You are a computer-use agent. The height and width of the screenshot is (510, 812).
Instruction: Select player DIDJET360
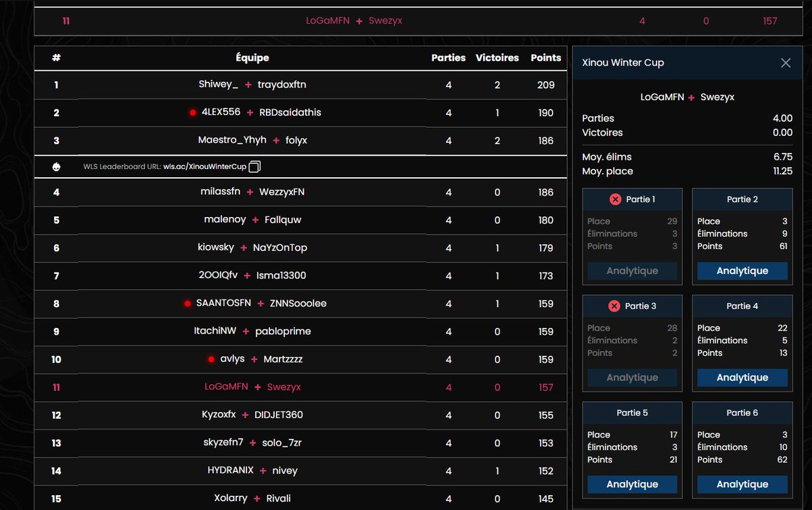pos(279,415)
